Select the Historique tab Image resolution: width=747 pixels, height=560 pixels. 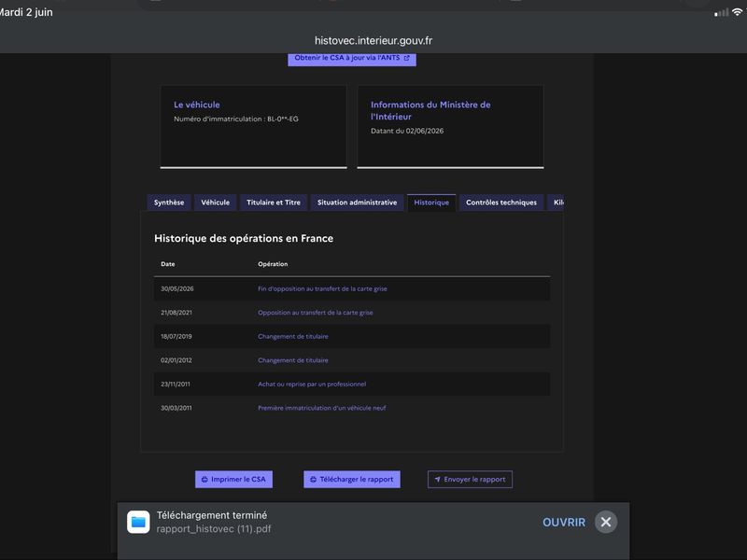[x=431, y=203]
